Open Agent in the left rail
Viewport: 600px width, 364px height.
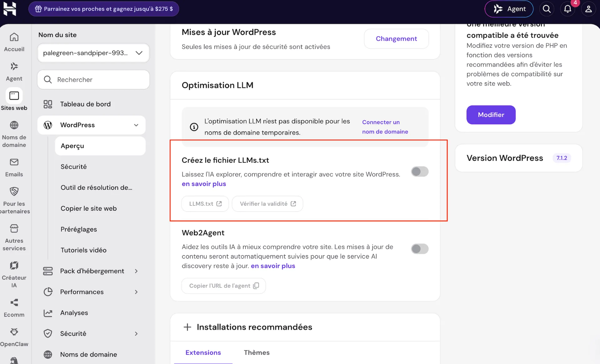click(14, 72)
